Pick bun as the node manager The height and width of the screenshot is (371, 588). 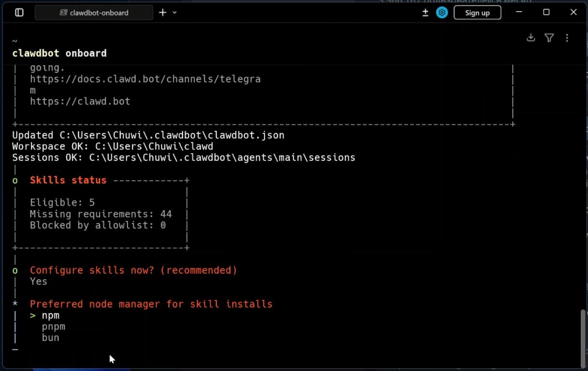click(50, 338)
